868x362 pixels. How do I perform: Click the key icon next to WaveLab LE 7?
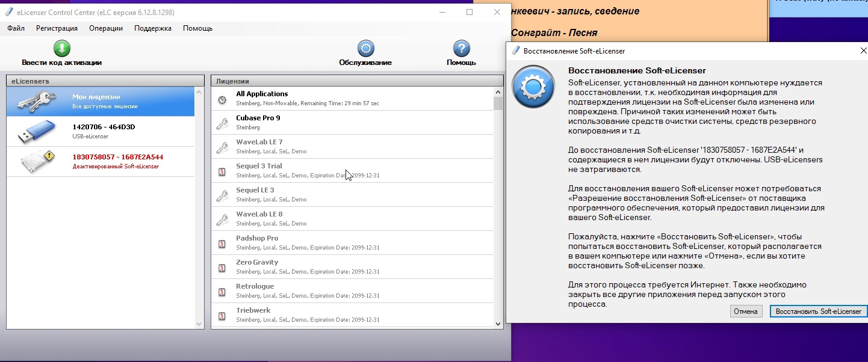pos(222,147)
